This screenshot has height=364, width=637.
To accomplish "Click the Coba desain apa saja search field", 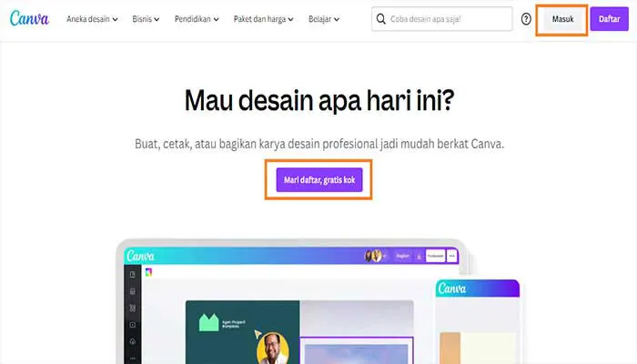I will [x=441, y=19].
